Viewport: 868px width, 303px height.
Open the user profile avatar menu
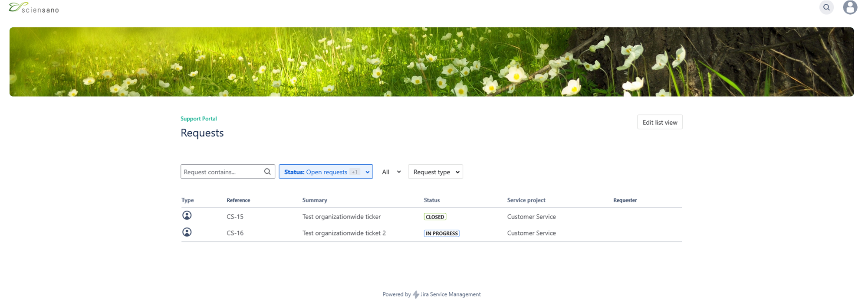(850, 7)
